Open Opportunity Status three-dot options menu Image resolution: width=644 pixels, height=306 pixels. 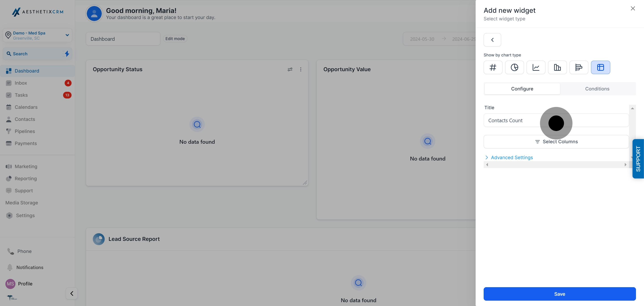tap(301, 69)
